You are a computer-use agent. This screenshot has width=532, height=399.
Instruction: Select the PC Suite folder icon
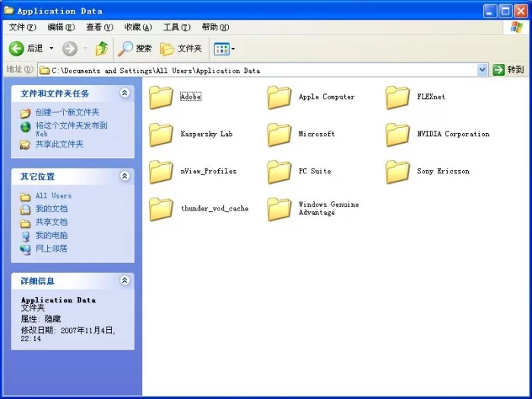(x=279, y=172)
